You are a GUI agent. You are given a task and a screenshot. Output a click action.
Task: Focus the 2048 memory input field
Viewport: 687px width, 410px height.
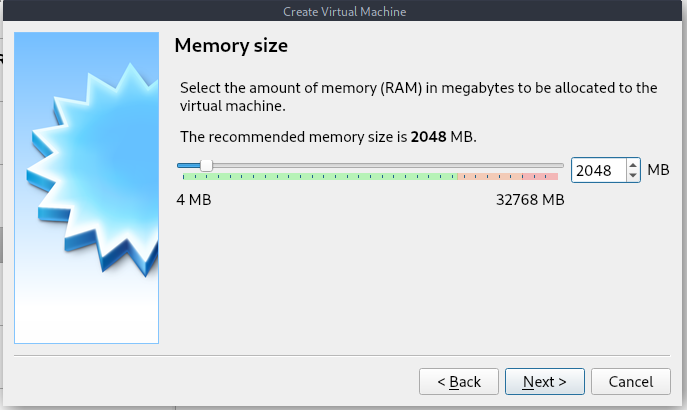point(598,170)
